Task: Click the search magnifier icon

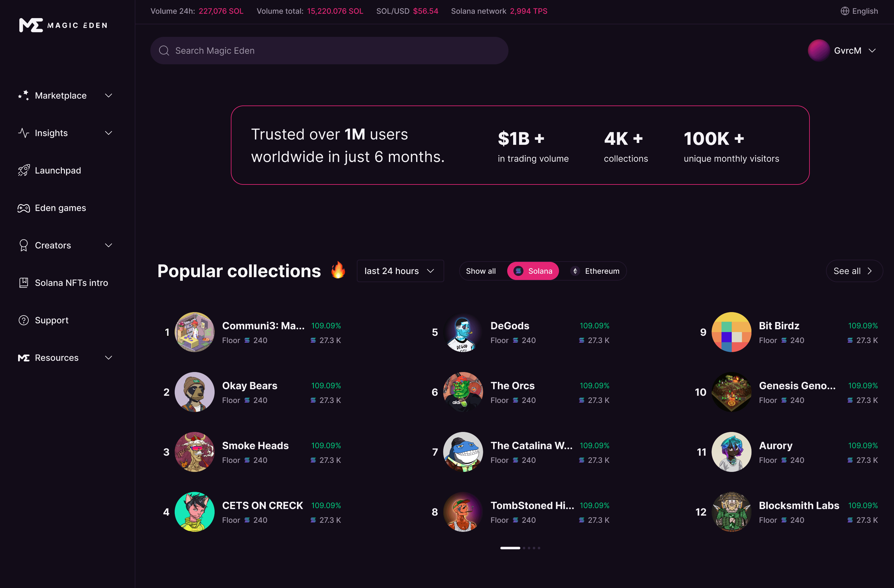Action: point(164,50)
